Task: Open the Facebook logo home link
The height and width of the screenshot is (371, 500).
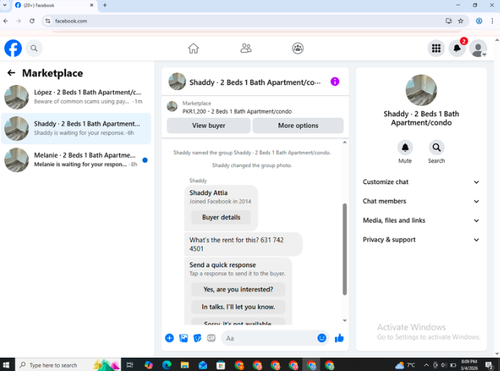Action: (13, 48)
